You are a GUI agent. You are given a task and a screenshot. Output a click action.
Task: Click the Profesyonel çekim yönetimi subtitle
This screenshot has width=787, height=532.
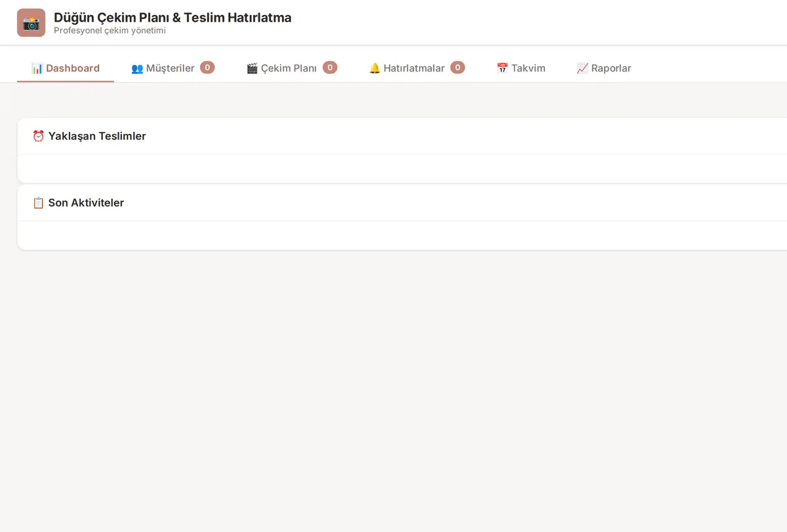[x=110, y=31]
